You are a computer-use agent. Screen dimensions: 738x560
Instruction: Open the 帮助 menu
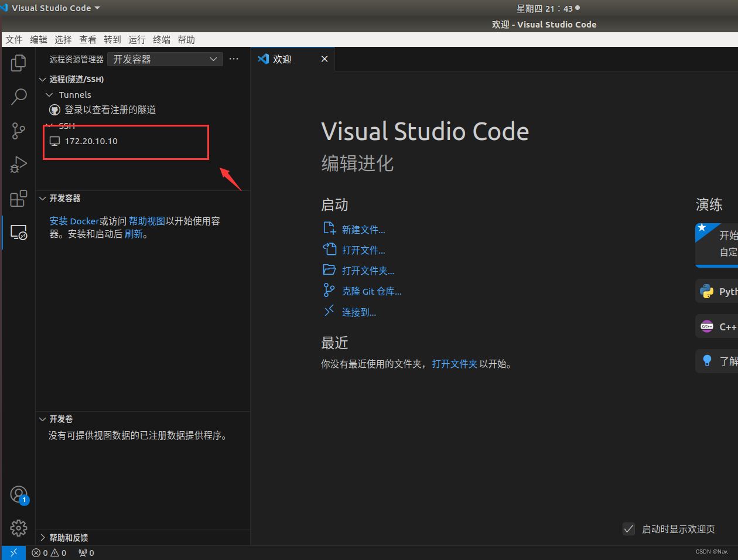pyautogui.click(x=186, y=40)
